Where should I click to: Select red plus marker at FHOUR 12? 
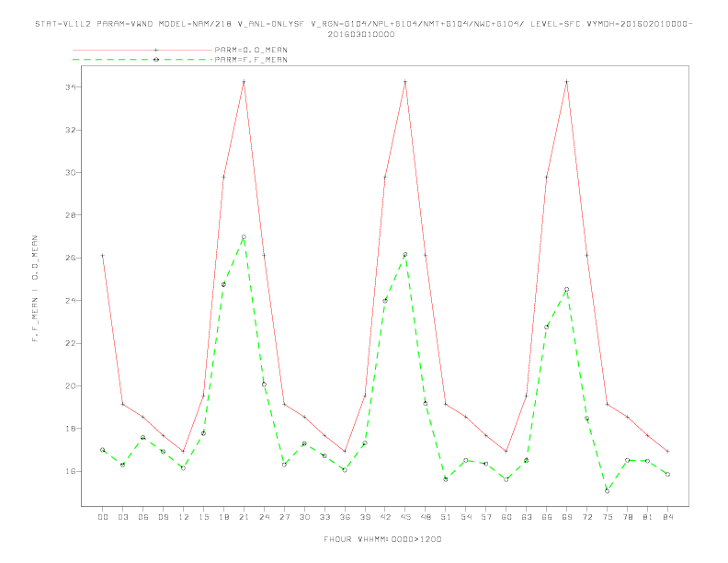[x=184, y=451]
